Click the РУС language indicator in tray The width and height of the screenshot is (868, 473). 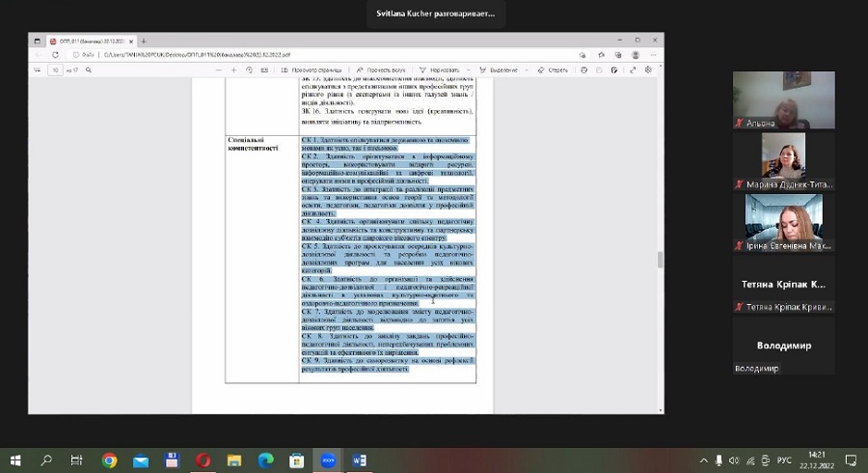coord(784,460)
